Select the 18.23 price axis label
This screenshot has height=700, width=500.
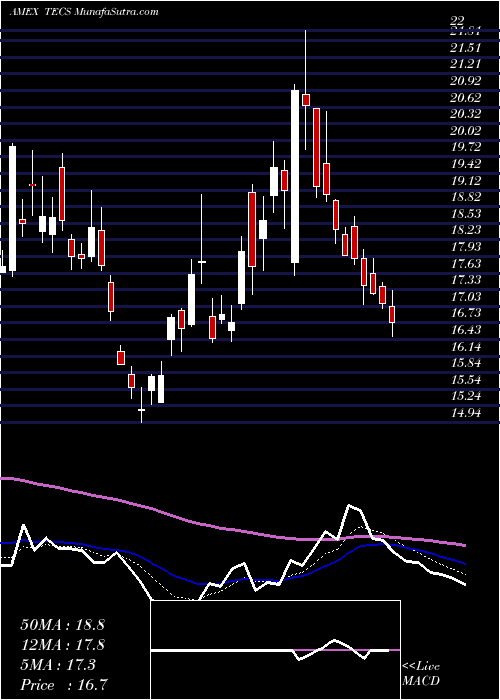click(465, 230)
